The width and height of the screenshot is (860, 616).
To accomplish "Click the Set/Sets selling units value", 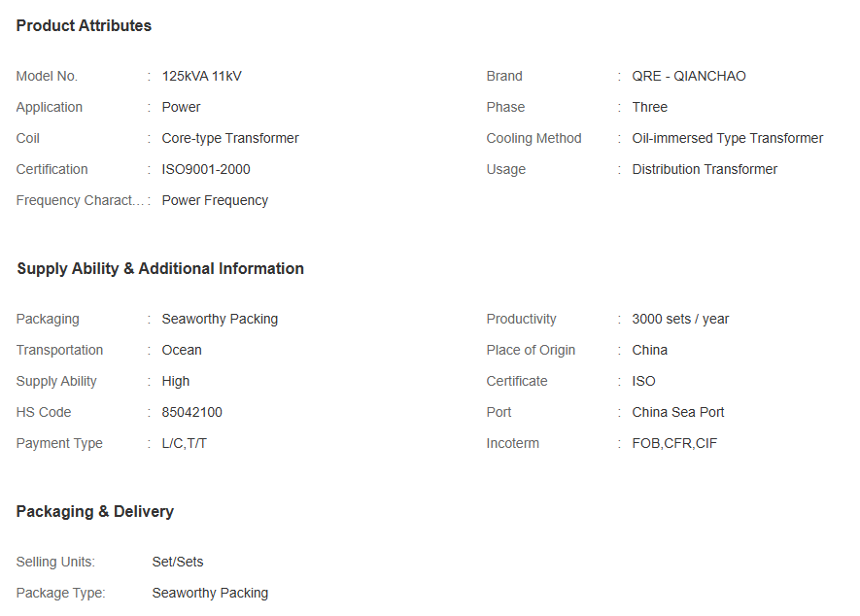I will coord(177,562).
